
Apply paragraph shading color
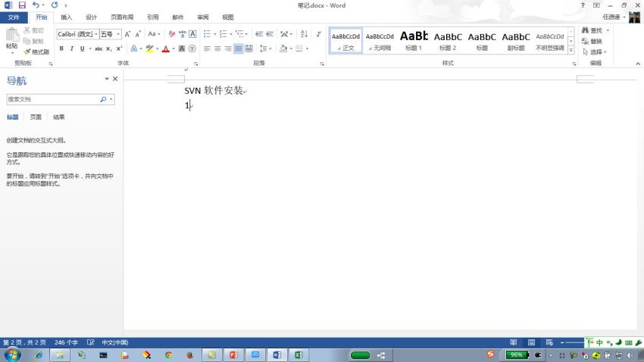pyautogui.click(x=283, y=48)
